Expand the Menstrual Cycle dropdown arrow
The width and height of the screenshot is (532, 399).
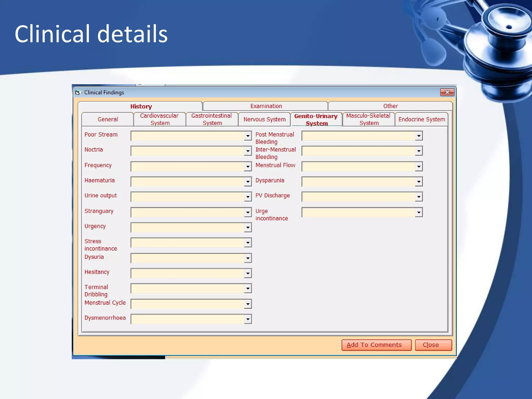[248, 304]
